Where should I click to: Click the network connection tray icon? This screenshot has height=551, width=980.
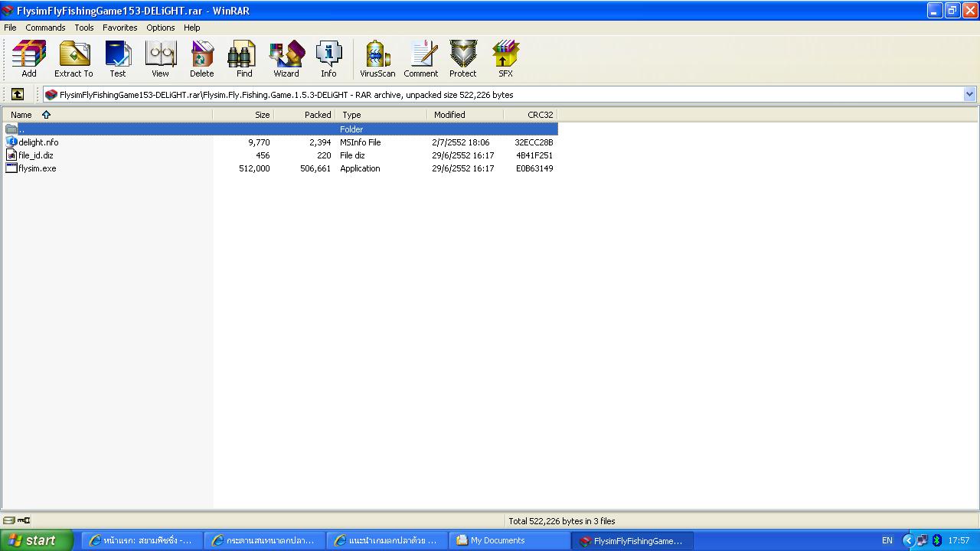coord(923,540)
